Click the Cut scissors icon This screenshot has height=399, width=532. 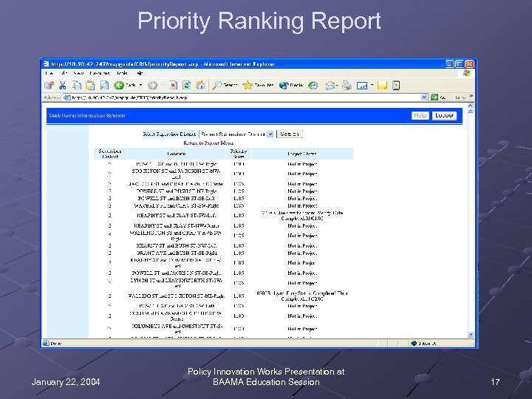tap(62, 85)
